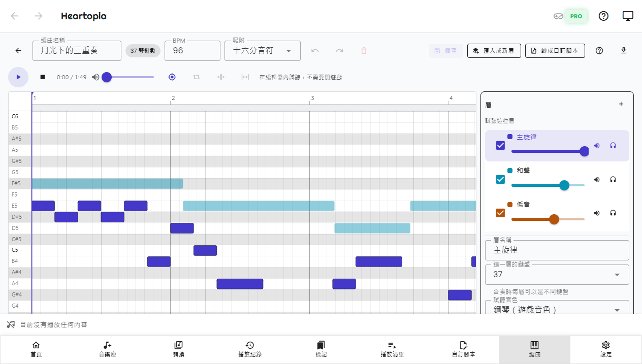Go to 首頁 home tab
Image resolution: width=642 pixels, height=364 pixels.
click(36, 349)
